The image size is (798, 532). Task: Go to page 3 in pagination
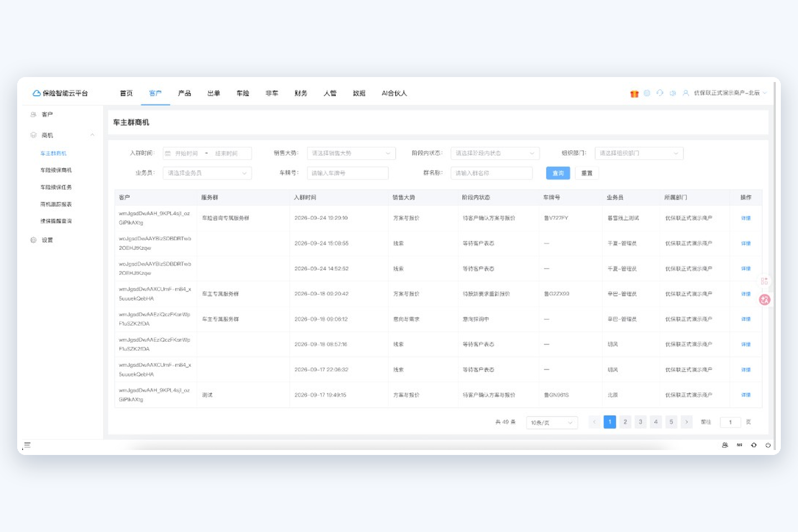coord(641,422)
